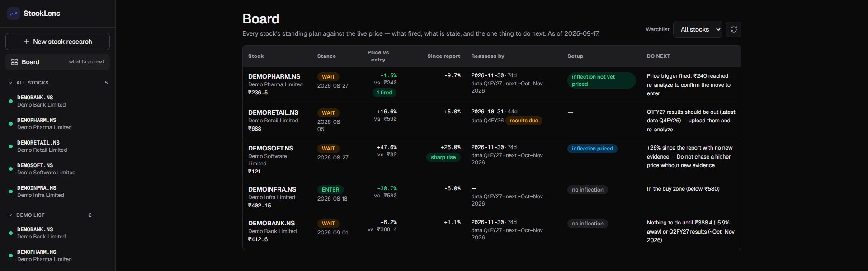Click 'no inflection' tag in DEMOINFRA row
This screenshot has width=868, height=271.
587,190
